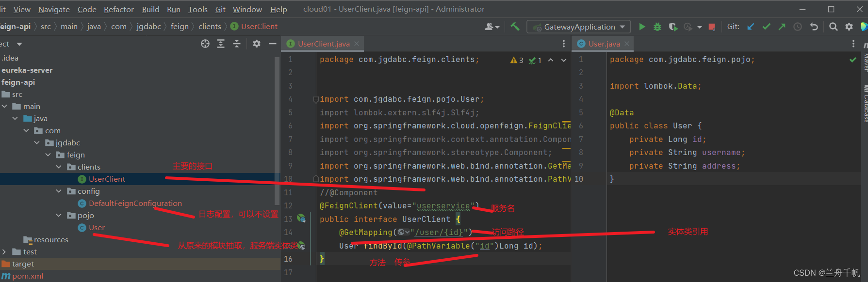
Task: Collapse the feign package
Action: [48, 155]
